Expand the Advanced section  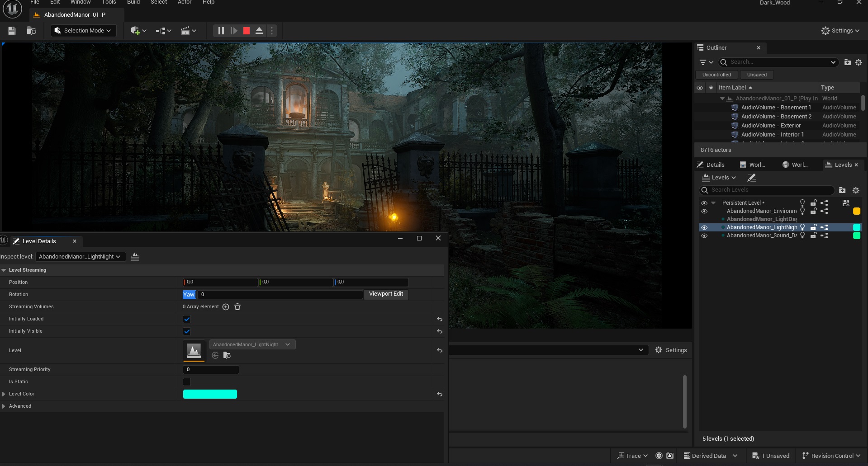pos(4,406)
